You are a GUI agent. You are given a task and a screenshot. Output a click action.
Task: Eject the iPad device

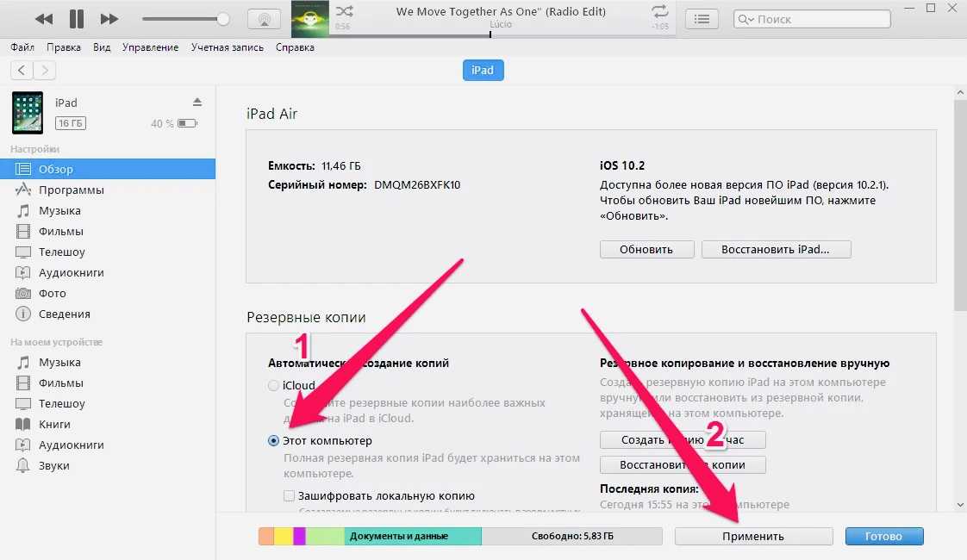point(197,102)
